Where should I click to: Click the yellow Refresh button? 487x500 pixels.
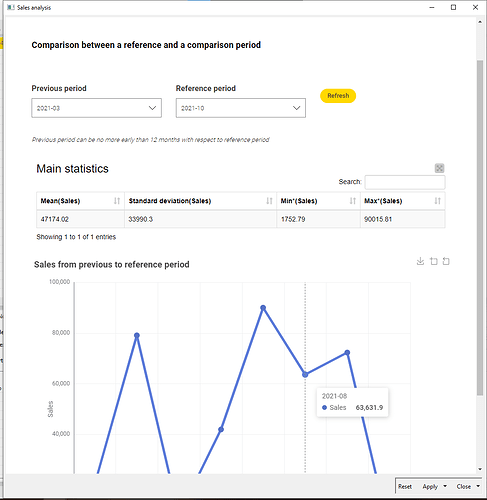pos(338,96)
